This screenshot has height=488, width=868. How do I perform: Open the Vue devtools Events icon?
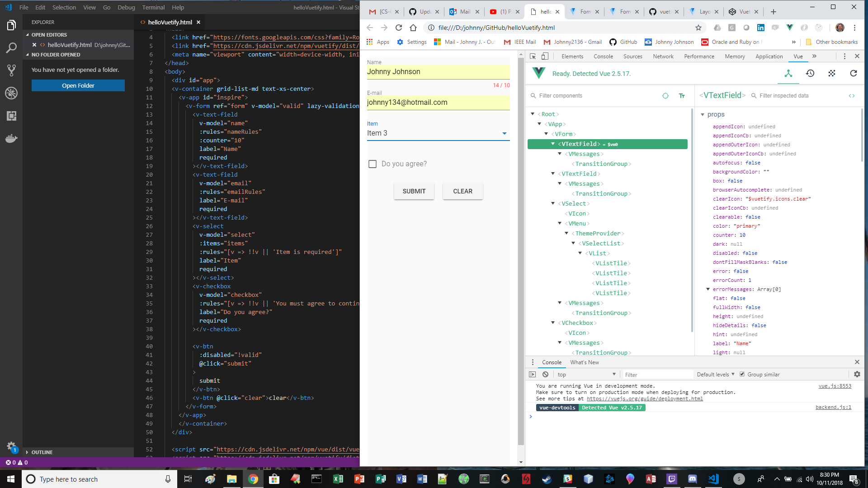(x=832, y=73)
